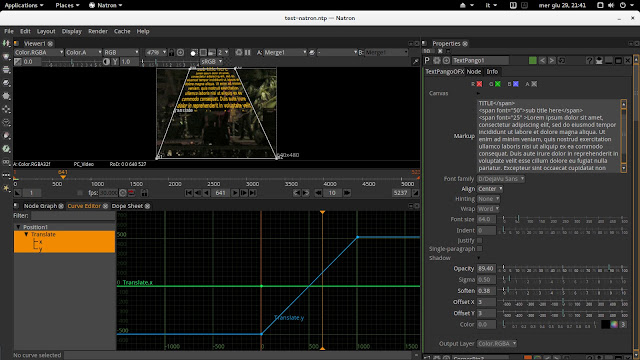Viewport: 640px width, 360px height.
Task: Play forward in the timeline
Action: 235,193
